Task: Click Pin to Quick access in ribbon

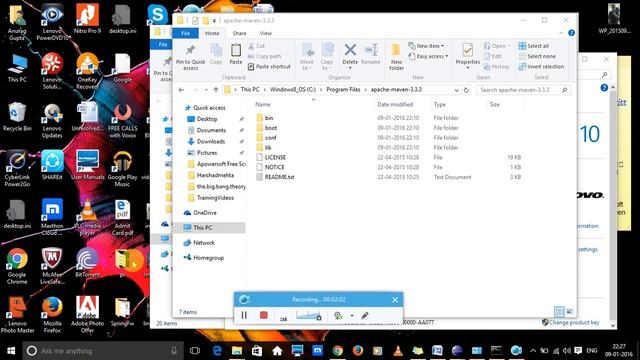Action: tap(191, 57)
